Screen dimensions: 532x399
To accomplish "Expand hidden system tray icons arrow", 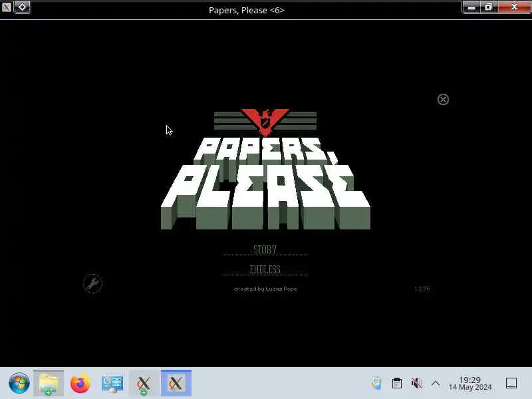I will pyautogui.click(x=436, y=384).
